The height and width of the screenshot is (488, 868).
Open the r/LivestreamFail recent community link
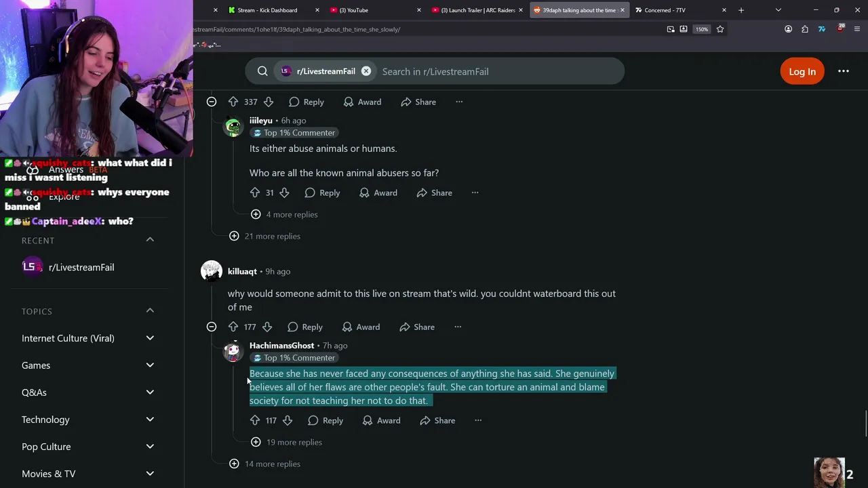pos(81,267)
